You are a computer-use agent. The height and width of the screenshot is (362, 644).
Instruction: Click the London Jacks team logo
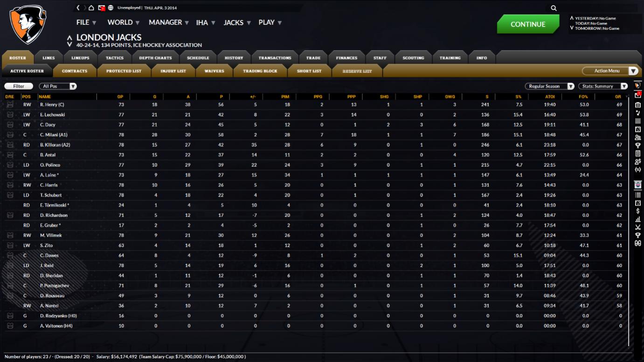tap(28, 24)
